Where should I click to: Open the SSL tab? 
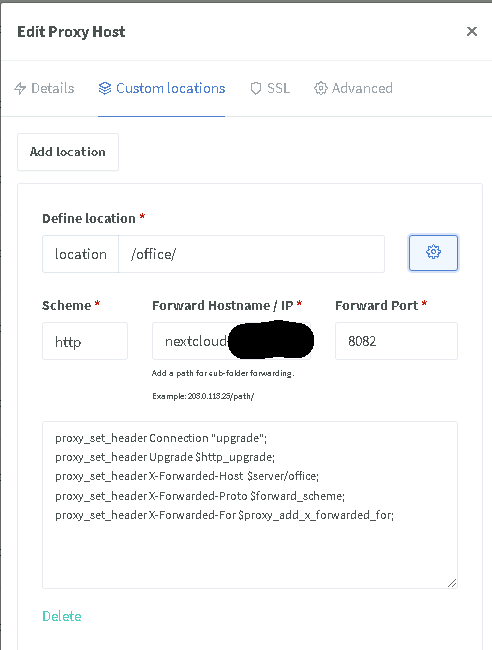point(270,88)
